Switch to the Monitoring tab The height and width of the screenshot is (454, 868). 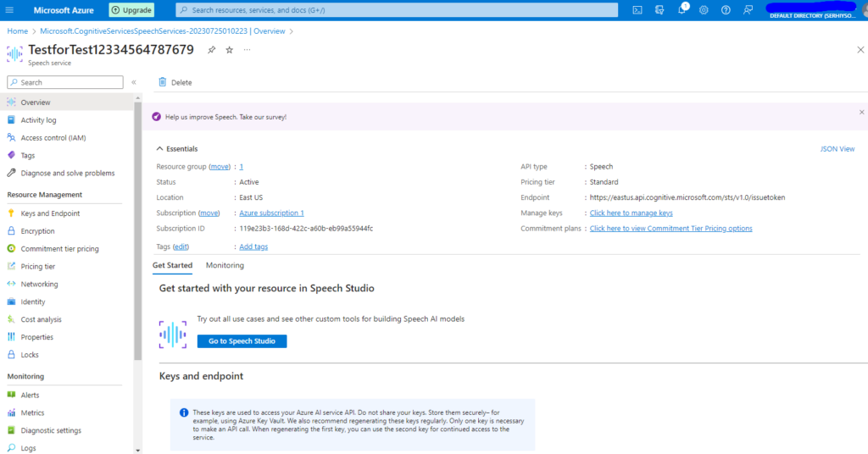pyautogui.click(x=225, y=265)
